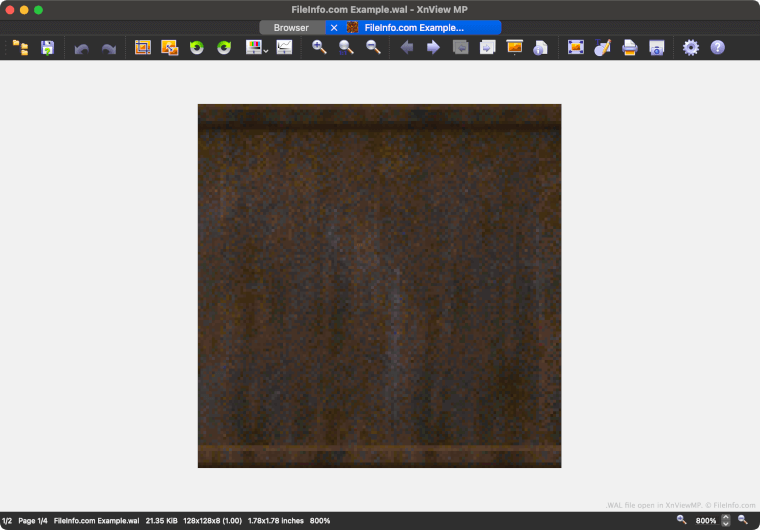Click the Browse folder tree icon
This screenshot has height=530, width=760.
pyautogui.click(x=20, y=47)
